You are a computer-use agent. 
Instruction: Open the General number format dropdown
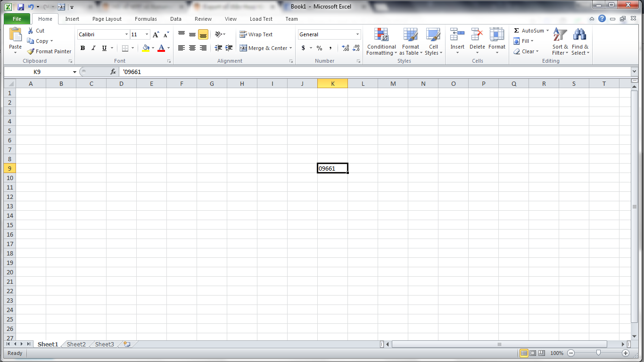[x=357, y=34]
